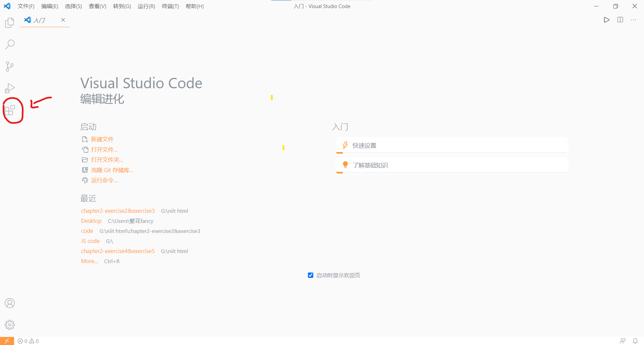
Task: Open the 选择(S) menu
Action: (73, 6)
